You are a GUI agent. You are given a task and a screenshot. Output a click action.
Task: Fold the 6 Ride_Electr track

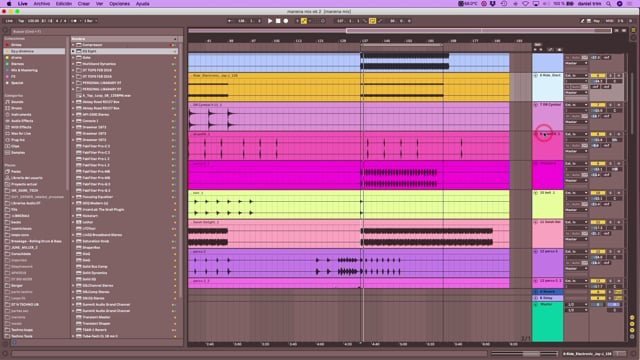[536, 76]
